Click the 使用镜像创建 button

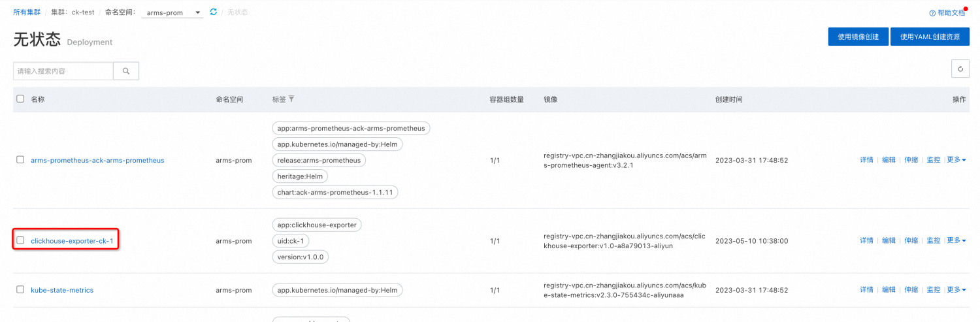(858, 37)
